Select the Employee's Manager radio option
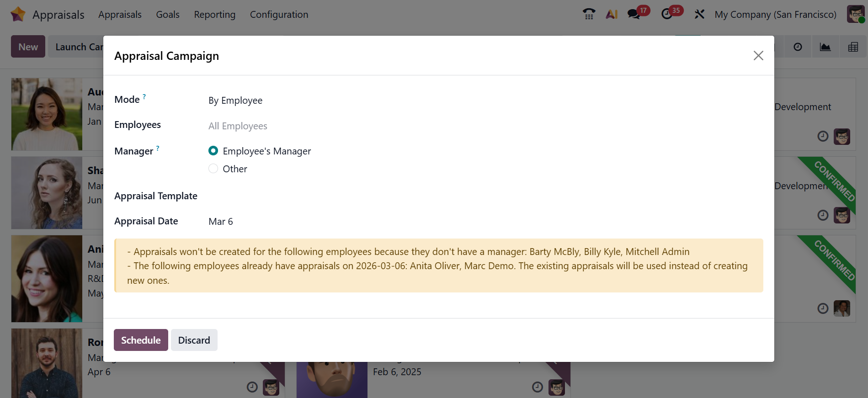The width and height of the screenshot is (868, 398). 213,151
